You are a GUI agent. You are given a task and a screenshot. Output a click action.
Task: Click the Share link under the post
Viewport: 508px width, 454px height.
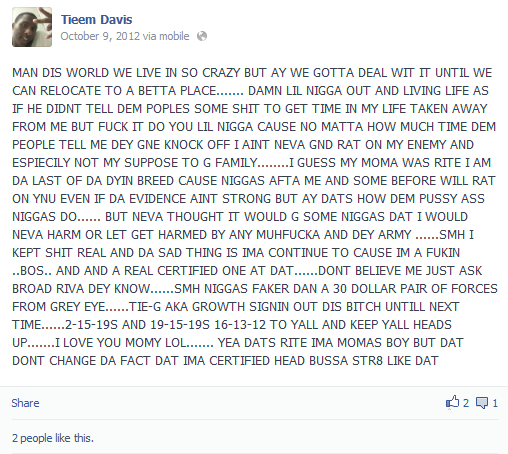pyautogui.click(x=25, y=403)
